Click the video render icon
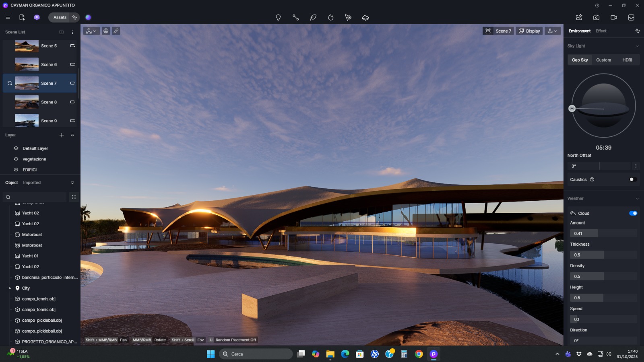644x362 pixels. pos(613,18)
